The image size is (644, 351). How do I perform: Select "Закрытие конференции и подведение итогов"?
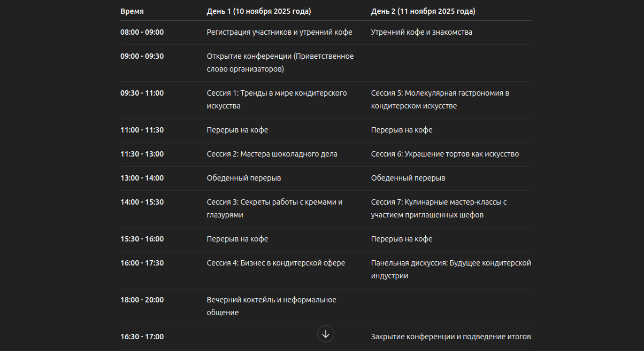[x=450, y=337]
